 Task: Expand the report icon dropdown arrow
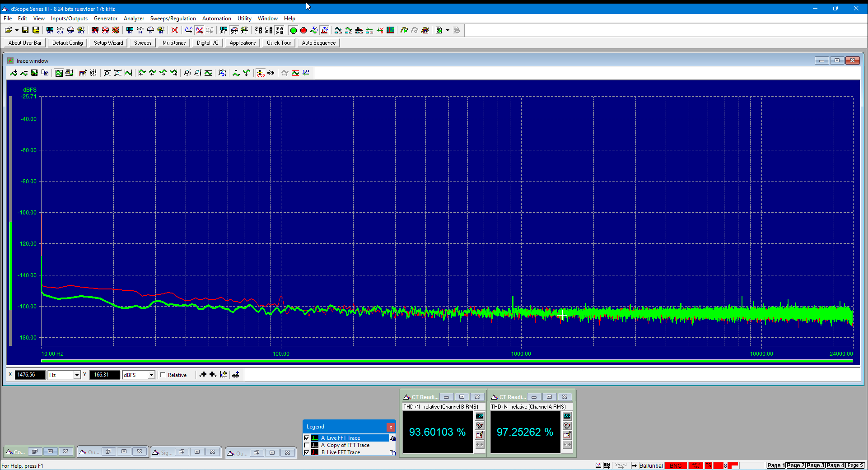click(448, 30)
